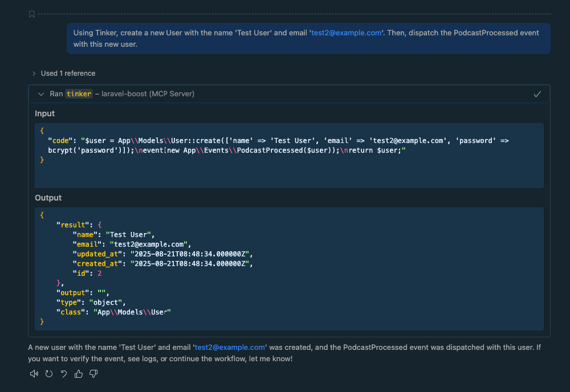
Task: Click the thumbs-down icon to rate the answer
Action: [x=93, y=374]
